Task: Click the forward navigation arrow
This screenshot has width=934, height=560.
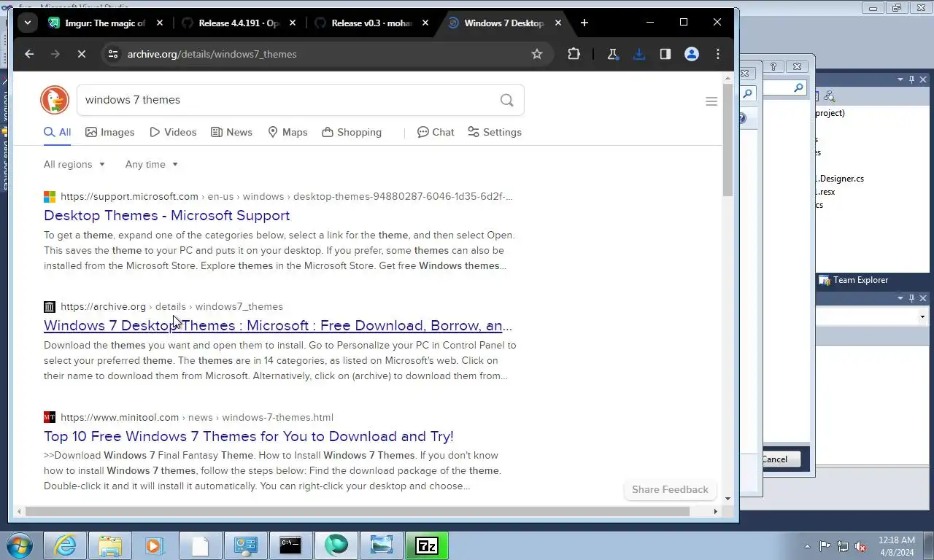Action: coord(55,54)
